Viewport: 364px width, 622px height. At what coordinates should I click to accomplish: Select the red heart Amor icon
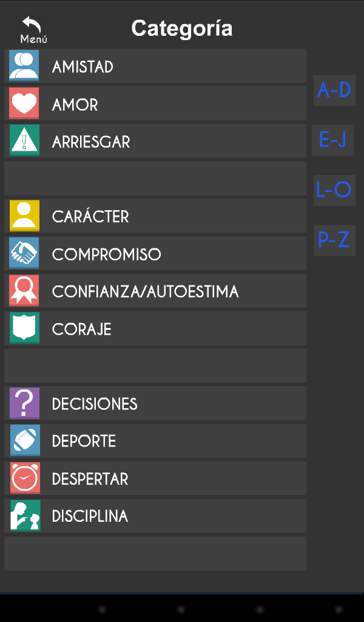pos(24,103)
